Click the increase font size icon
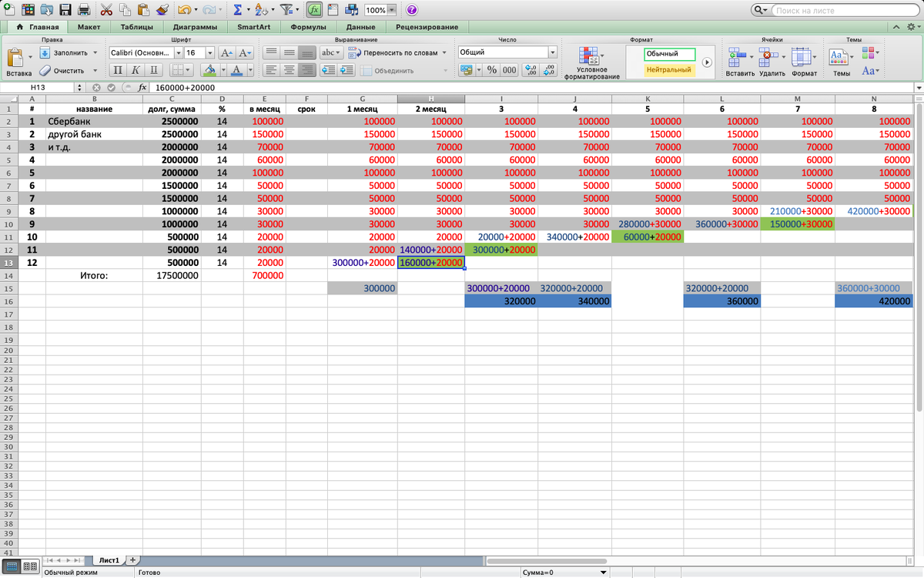This screenshot has height=578, width=924. click(226, 52)
